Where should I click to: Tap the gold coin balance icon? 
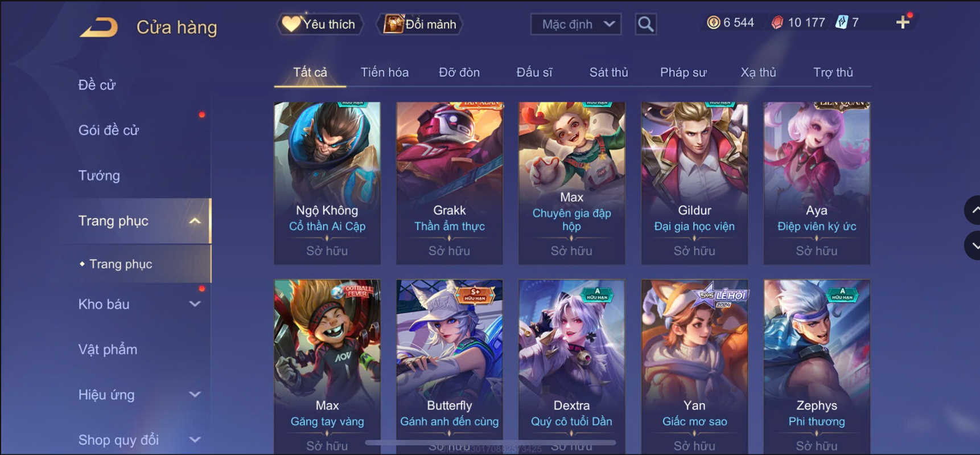pyautogui.click(x=713, y=22)
